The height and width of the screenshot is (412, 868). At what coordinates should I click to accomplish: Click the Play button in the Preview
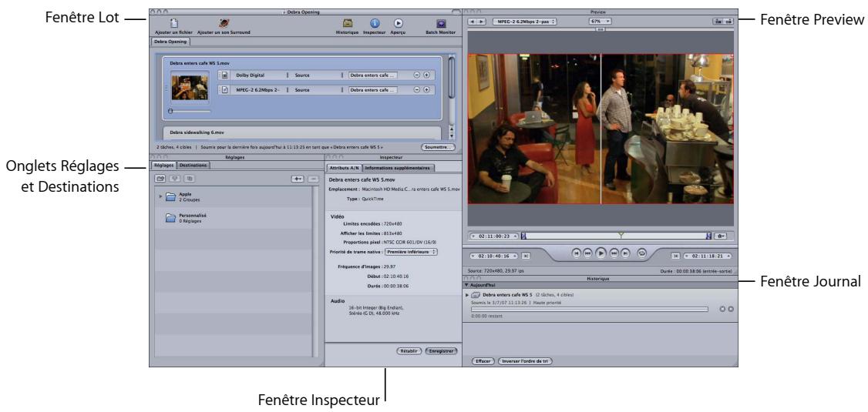coord(601,252)
